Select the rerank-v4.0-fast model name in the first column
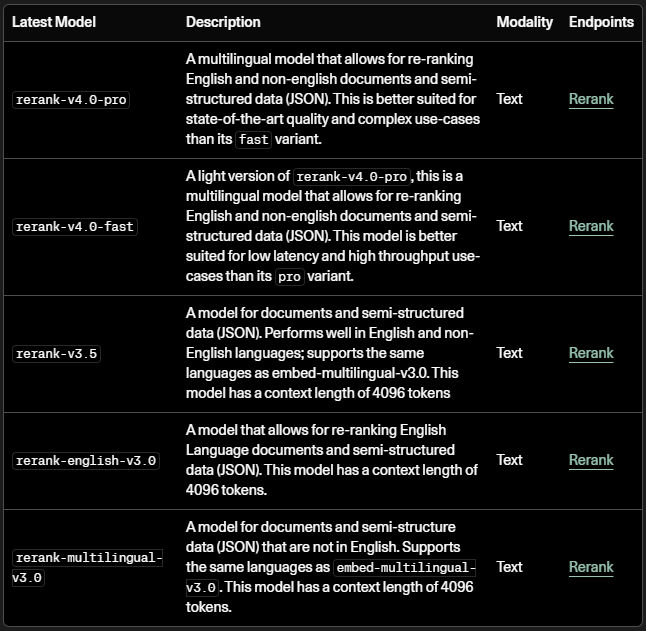 tap(75, 227)
